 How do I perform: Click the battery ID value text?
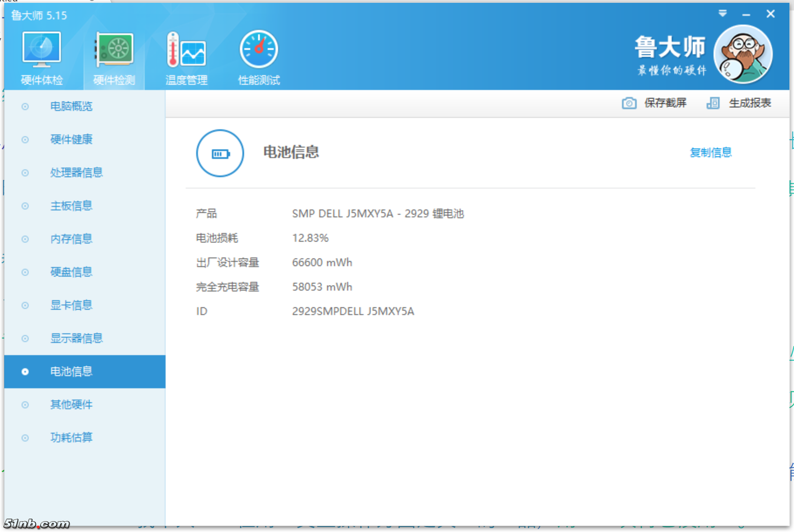tap(353, 311)
